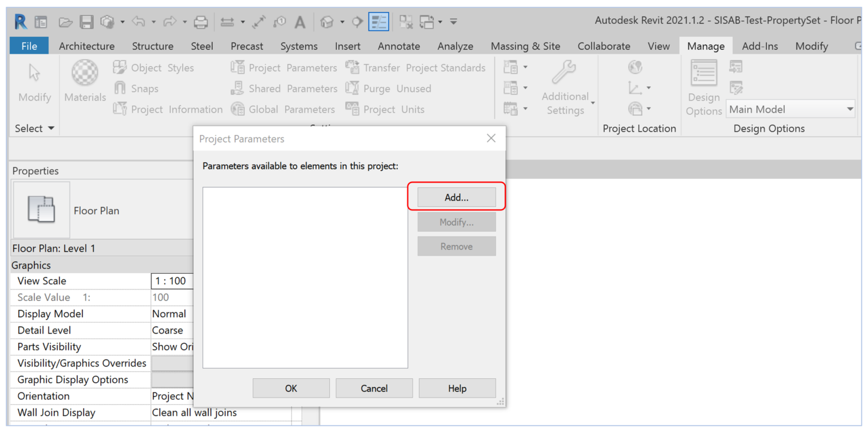Click the Revit application logo icon
The image size is (868, 432).
[x=20, y=22]
